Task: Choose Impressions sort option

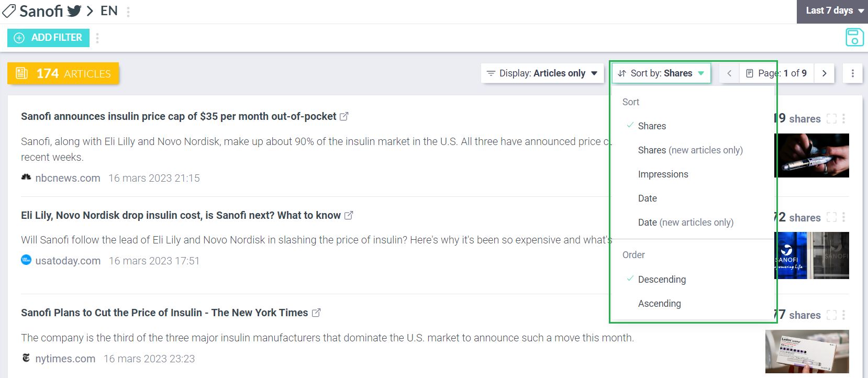Action: tap(663, 174)
